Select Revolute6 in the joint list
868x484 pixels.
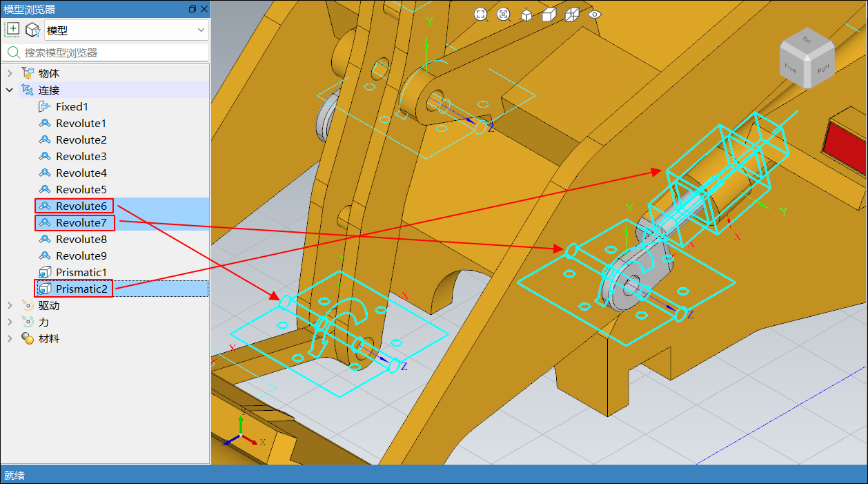(x=81, y=206)
